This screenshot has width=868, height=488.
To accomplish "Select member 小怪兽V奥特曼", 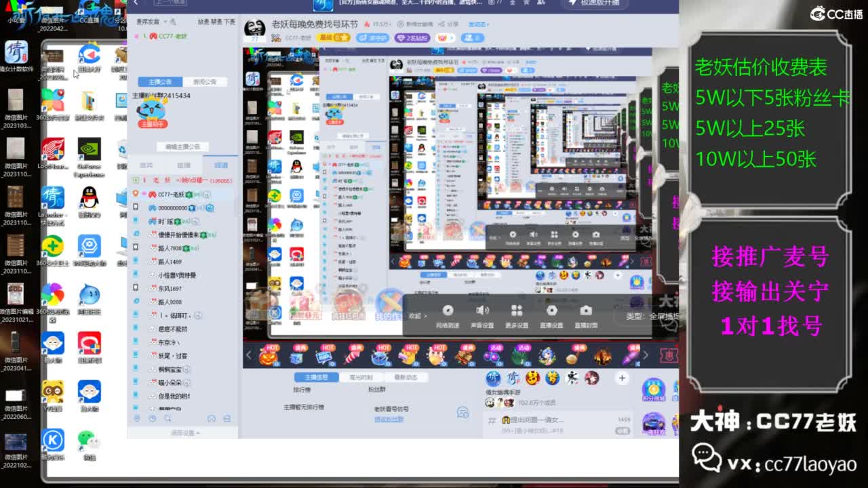I will pos(183,275).
